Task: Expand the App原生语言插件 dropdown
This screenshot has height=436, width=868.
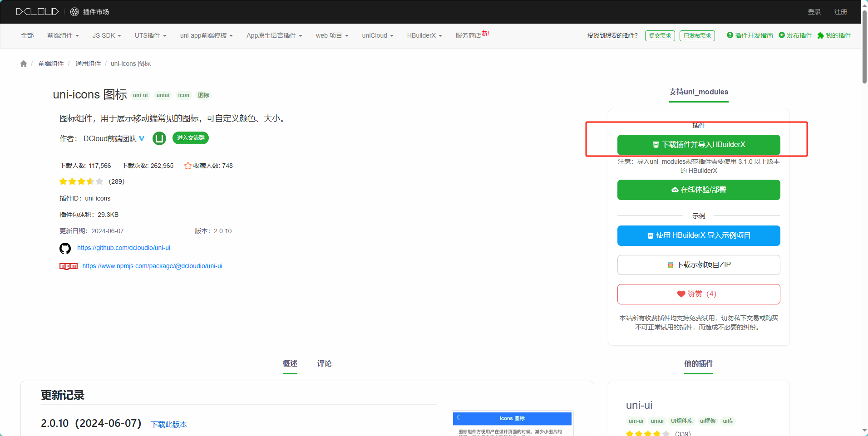Action: point(274,35)
